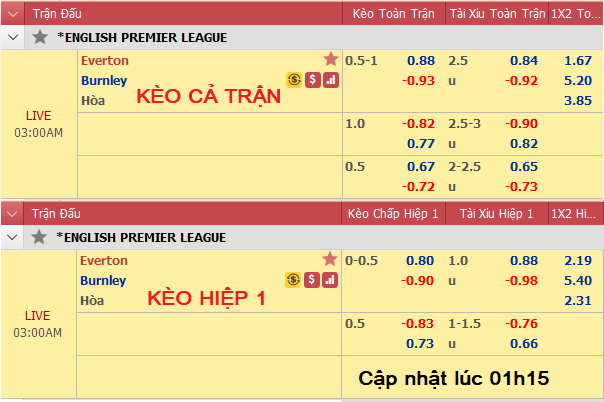The width and height of the screenshot is (604, 402).
Task: Collapse the bottom Trận Đấu header chevron
Action: point(12,214)
